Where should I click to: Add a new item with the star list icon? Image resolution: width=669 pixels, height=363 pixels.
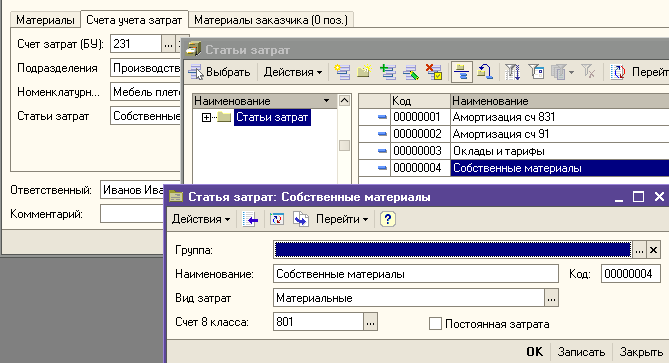(342, 72)
